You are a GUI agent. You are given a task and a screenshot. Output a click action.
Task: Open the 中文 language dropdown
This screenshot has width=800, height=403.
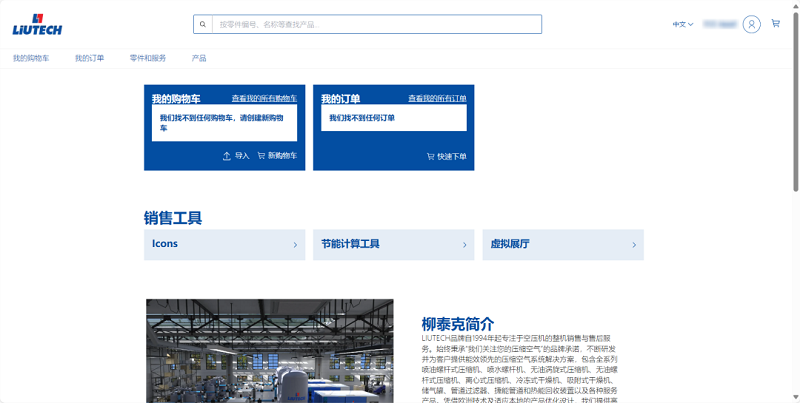(x=683, y=24)
